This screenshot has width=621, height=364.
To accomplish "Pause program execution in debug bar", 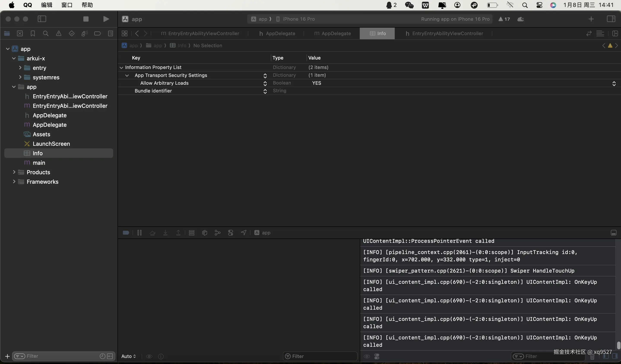I will click(x=139, y=233).
